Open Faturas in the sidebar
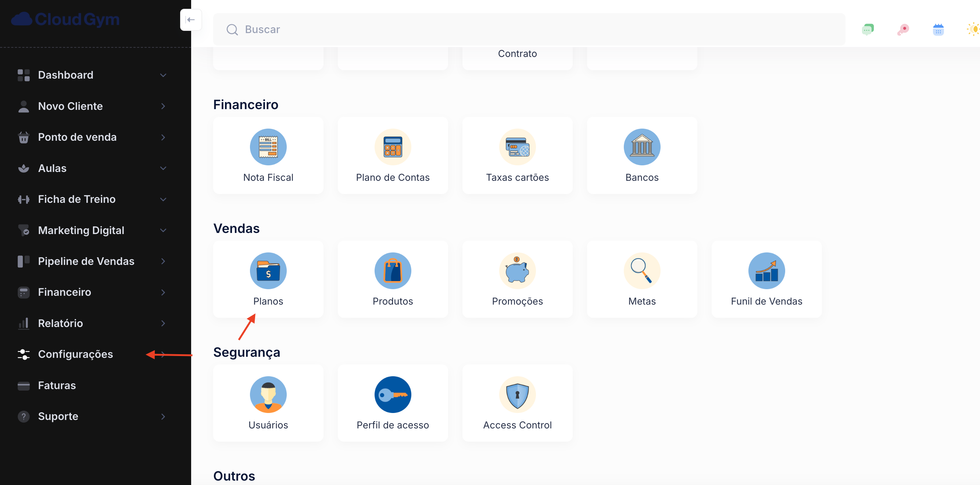This screenshot has width=980, height=485. 57,385
